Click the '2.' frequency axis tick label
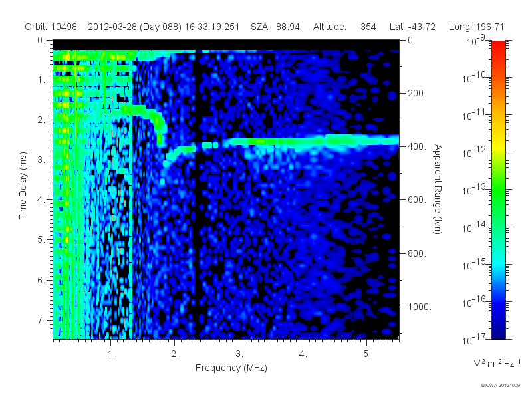 (175, 354)
